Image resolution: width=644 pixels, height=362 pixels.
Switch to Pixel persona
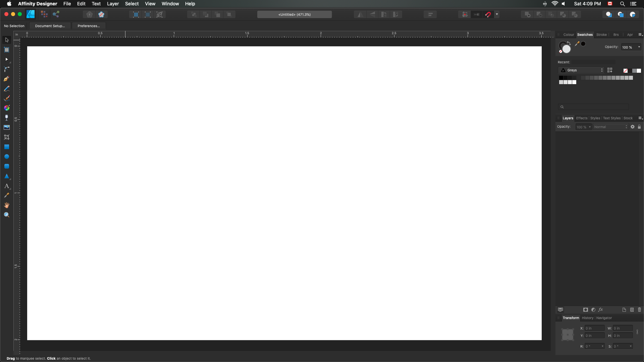pos(44,14)
